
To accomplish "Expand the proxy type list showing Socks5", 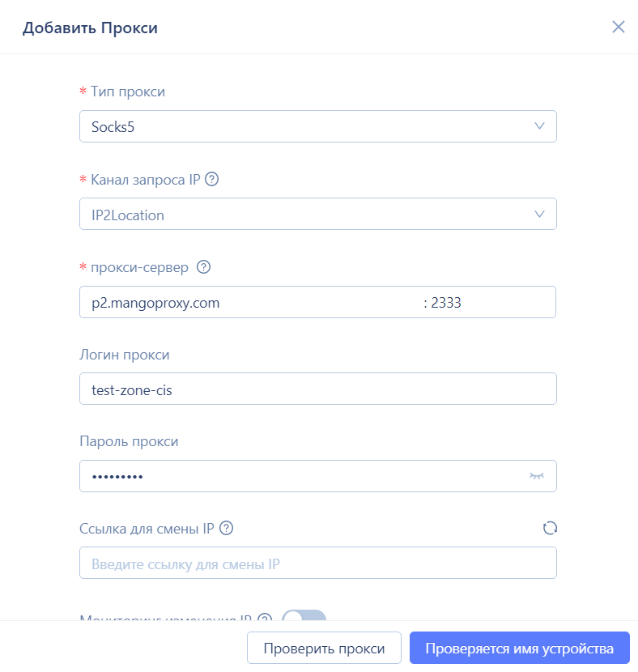I will point(317,126).
